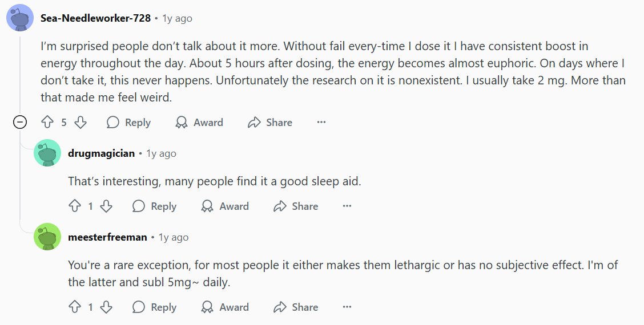Click Sea-Needleworker-728's avatar image
The image size is (644, 325).
(x=20, y=17)
